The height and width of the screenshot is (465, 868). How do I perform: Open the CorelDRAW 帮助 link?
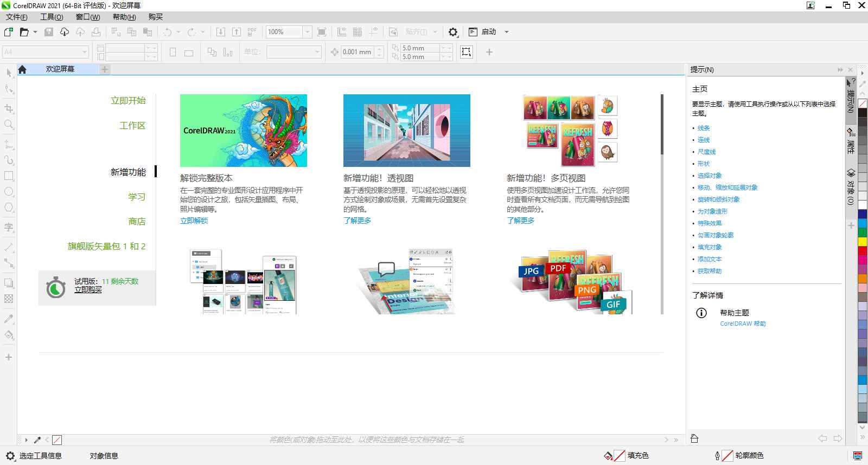point(743,324)
